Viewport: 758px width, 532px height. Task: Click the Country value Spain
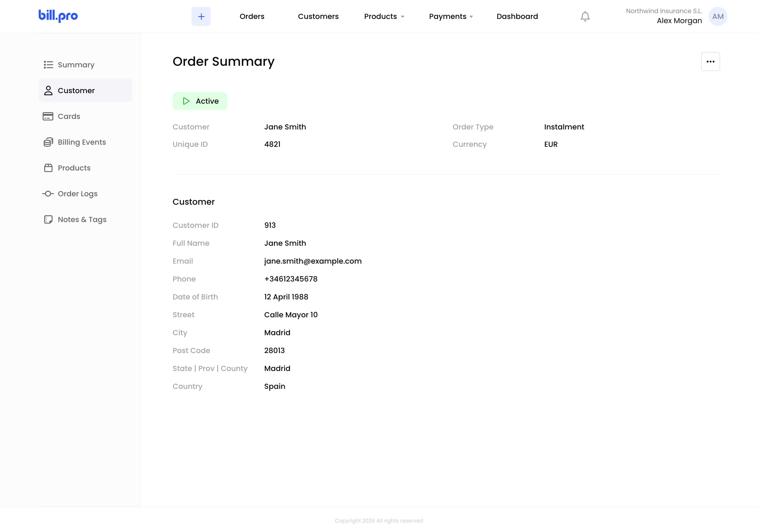click(x=274, y=386)
